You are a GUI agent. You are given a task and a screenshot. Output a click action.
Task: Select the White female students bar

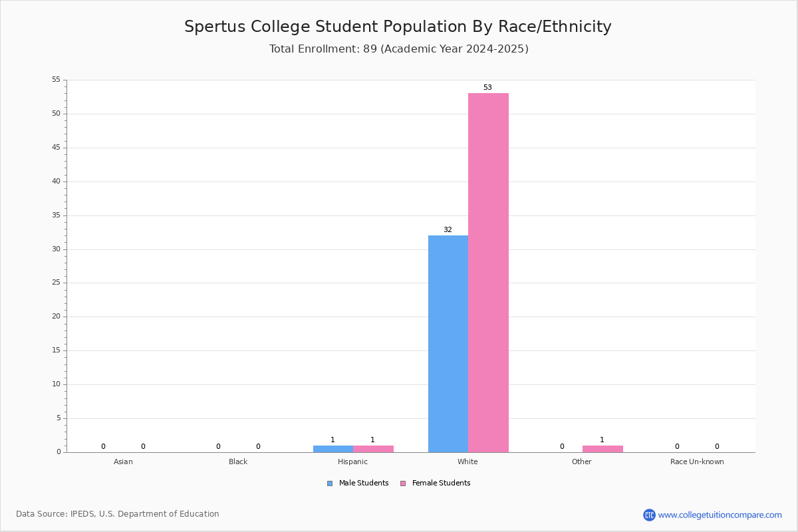coord(488,273)
